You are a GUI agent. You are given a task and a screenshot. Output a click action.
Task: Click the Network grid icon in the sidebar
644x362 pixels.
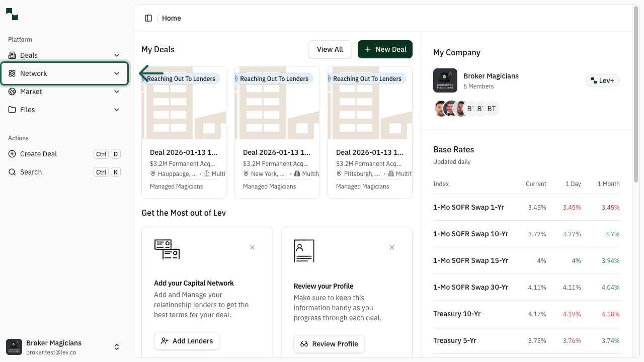pos(11,73)
